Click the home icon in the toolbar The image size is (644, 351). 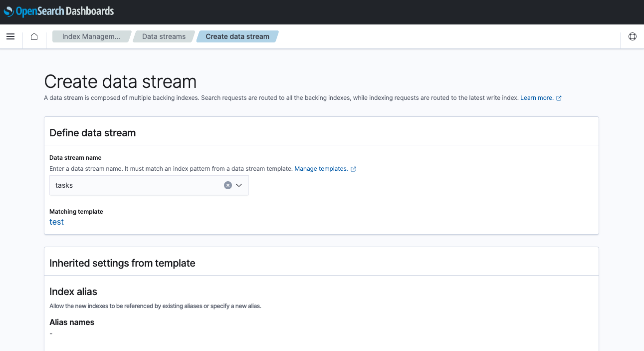tap(33, 36)
